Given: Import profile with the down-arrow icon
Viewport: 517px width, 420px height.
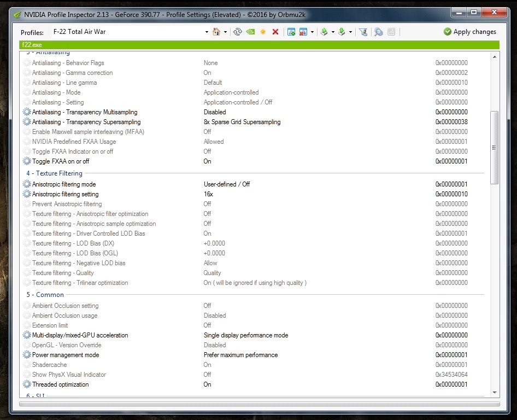Looking at the screenshot, I should point(342,32).
